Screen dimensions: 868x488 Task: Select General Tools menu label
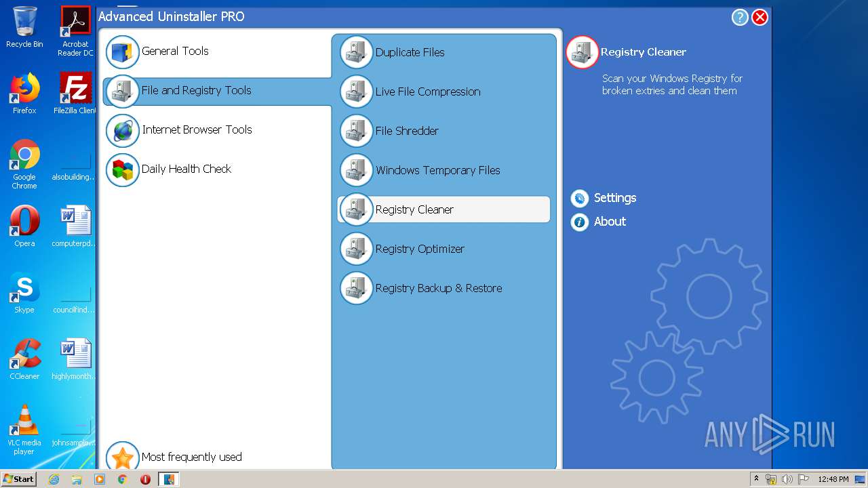pos(175,51)
